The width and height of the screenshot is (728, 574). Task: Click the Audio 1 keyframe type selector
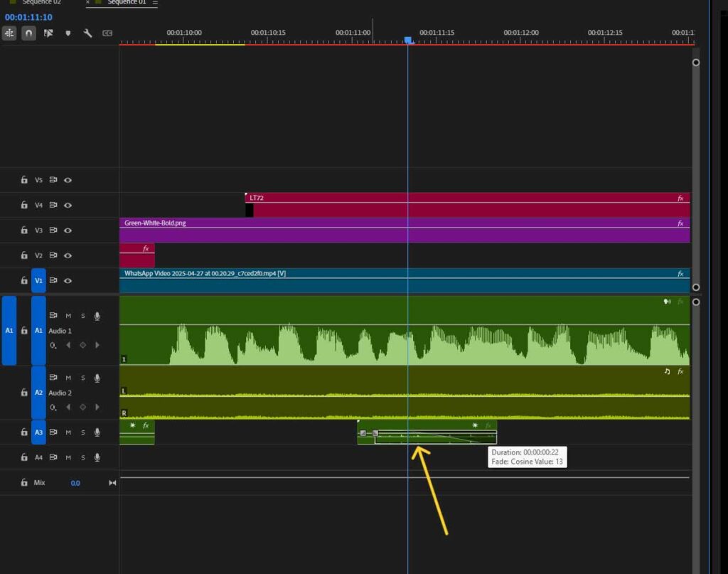pyautogui.click(x=54, y=345)
